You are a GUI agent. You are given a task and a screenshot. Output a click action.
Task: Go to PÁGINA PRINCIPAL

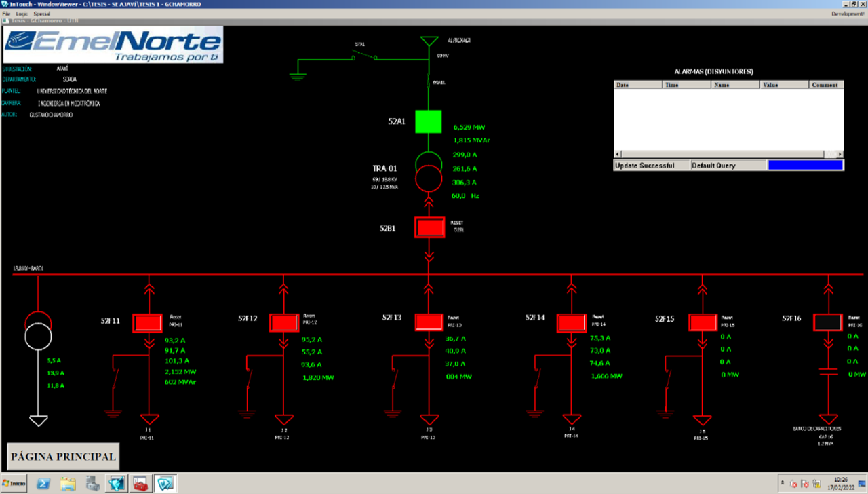point(63,457)
